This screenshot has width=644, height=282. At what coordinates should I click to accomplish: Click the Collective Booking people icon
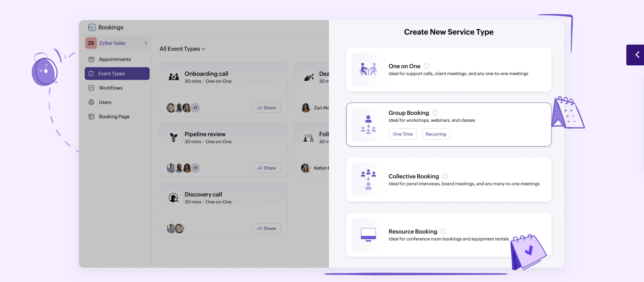368,180
